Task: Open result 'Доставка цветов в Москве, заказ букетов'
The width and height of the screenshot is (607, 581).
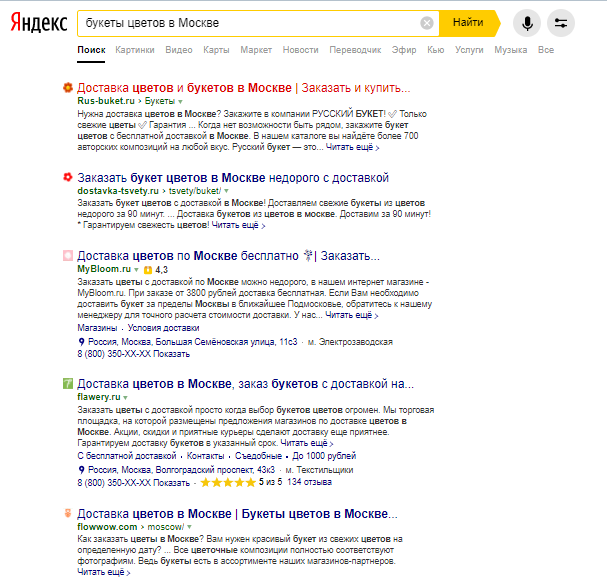Action: [245, 384]
